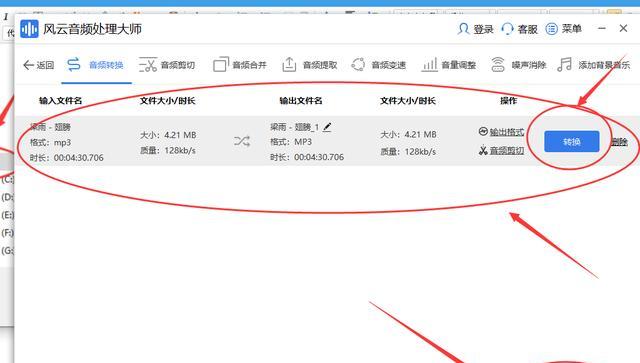
Task: Select the 梁雨 - 翅膀 input file entry
Action: pos(50,127)
